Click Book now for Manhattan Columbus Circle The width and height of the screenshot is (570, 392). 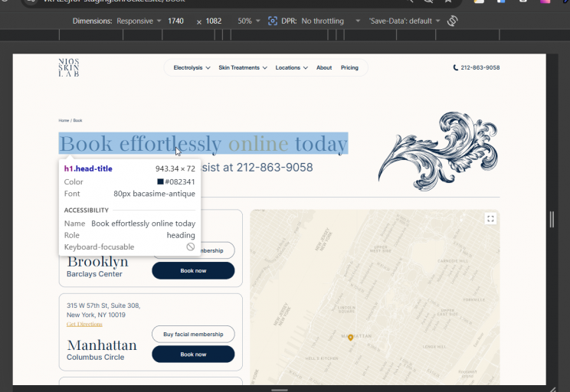click(193, 354)
